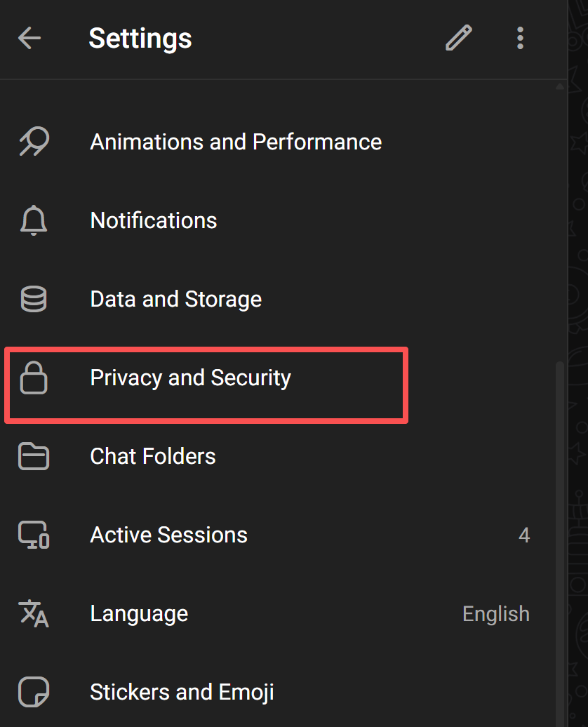Click the settings list vertical scrollbar
The image size is (588, 727).
560,533
